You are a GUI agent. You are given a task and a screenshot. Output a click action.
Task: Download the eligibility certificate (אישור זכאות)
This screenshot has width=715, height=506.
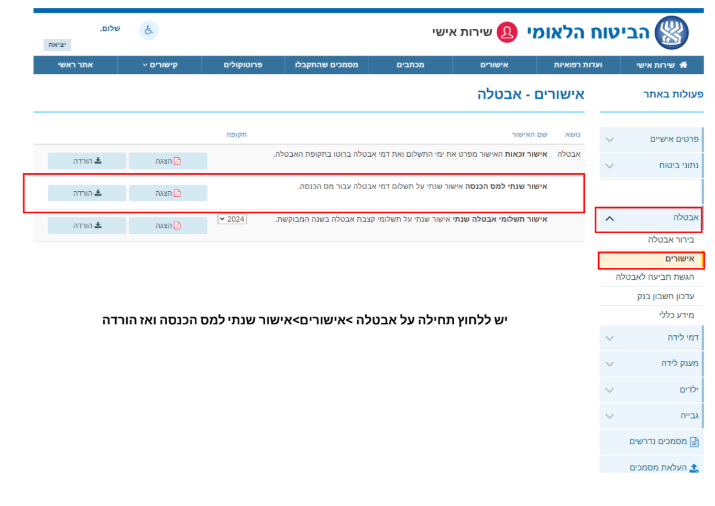click(87, 161)
